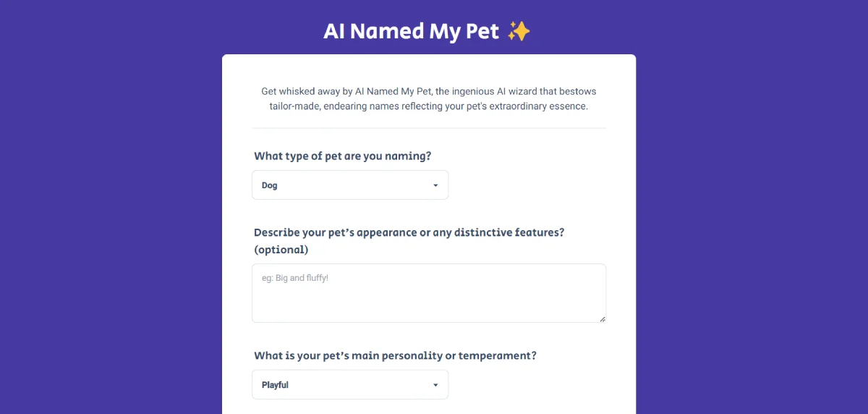The image size is (868, 414).
Task: Click the caret arrow in the Dog dropdown
Action: (x=435, y=185)
